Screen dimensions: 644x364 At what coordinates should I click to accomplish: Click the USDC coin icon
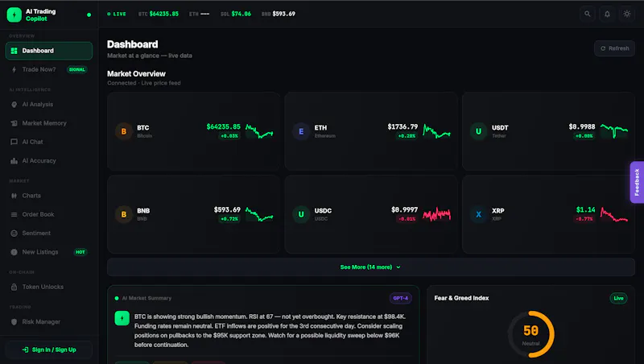tap(301, 214)
